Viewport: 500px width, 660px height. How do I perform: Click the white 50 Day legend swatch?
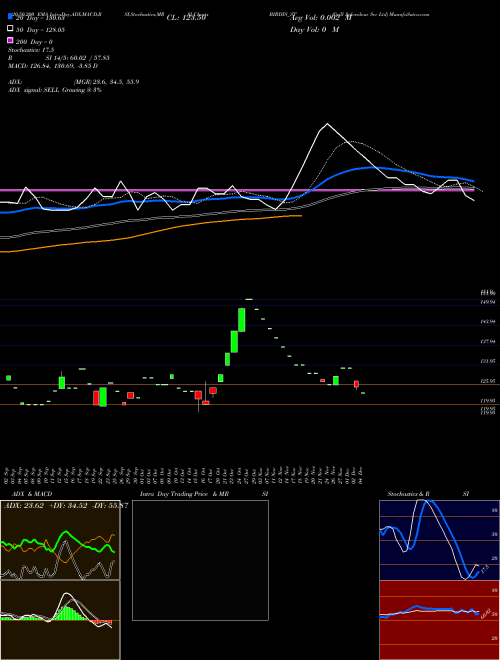[10, 29]
